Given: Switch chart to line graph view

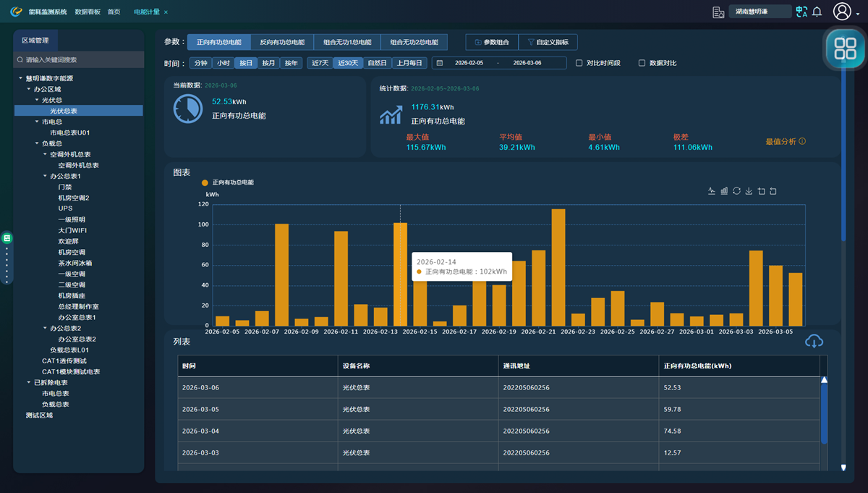Looking at the screenshot, I should point(712,191).
